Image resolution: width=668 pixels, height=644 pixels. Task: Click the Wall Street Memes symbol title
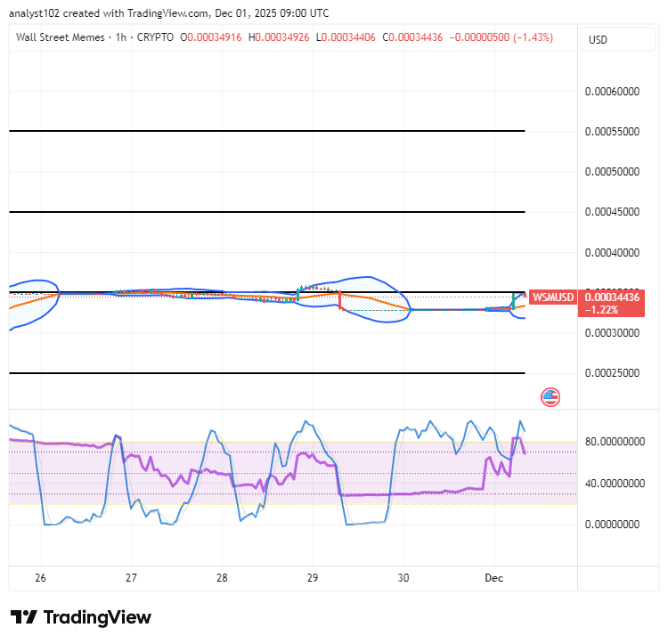coord(60,37)
